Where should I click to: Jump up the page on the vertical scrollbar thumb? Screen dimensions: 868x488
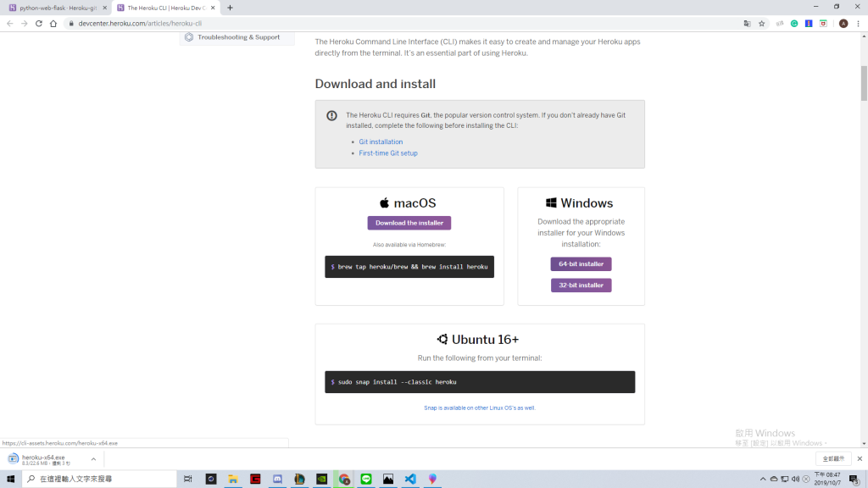864,83
